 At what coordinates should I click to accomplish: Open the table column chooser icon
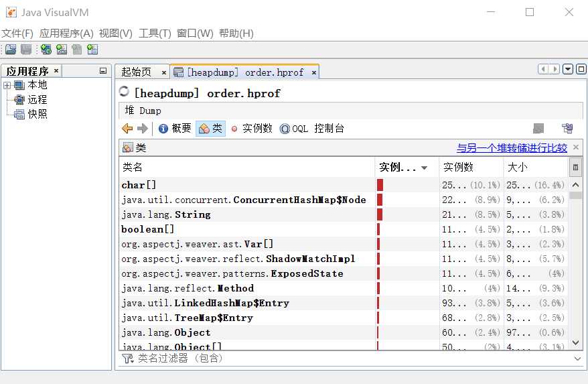click(x=576, y=168)
